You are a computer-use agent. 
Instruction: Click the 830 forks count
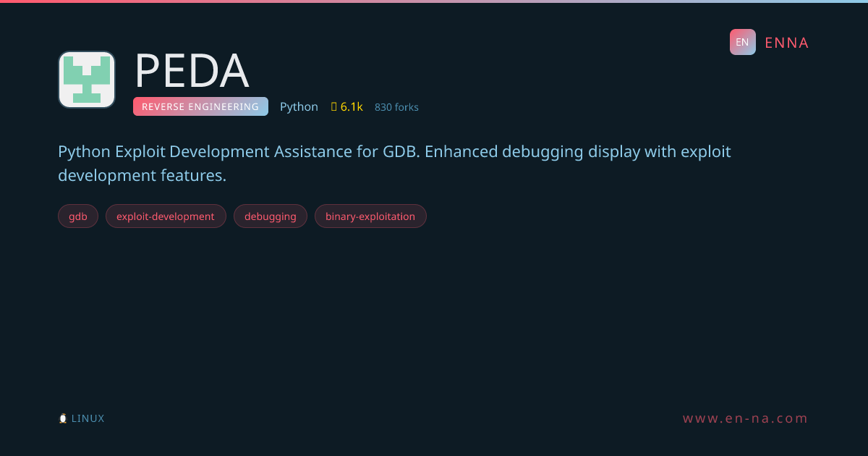pyautogui.click(x=396, y=107)
